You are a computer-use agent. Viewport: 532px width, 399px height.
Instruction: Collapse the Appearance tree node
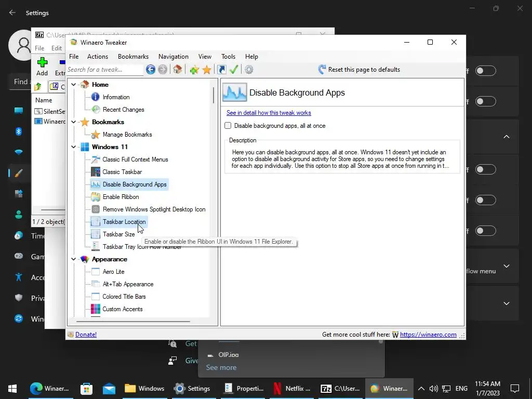coord(74,259)
